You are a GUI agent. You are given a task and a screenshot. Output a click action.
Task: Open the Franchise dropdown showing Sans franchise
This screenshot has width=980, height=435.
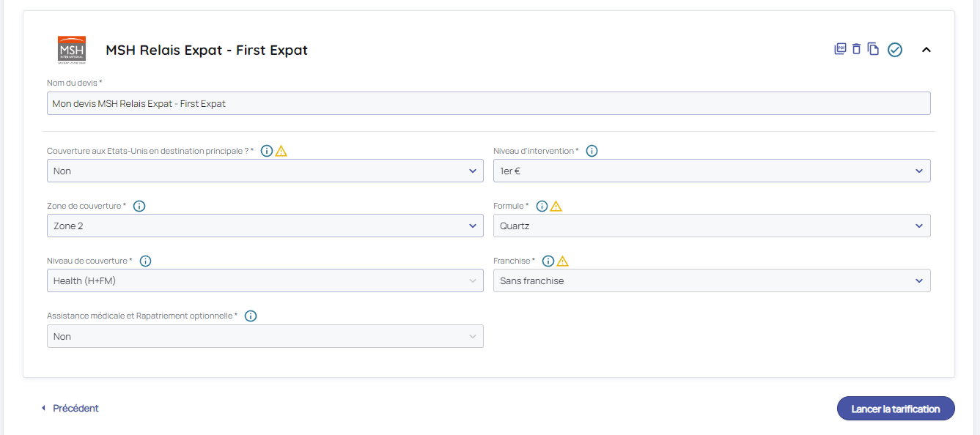(711, 280)
